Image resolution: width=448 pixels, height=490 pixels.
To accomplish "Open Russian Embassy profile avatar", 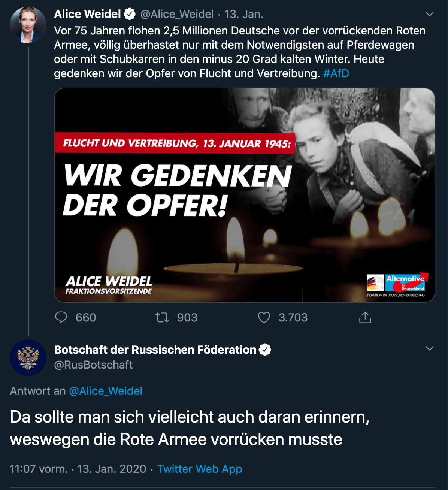I will 28,358.
